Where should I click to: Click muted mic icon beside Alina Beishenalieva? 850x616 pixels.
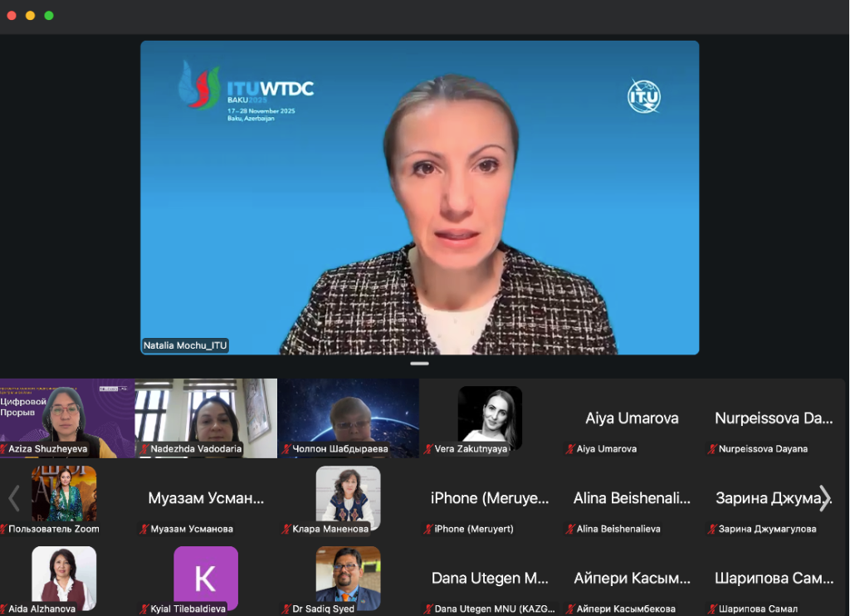pyautogui.click(x=570, y=529)
